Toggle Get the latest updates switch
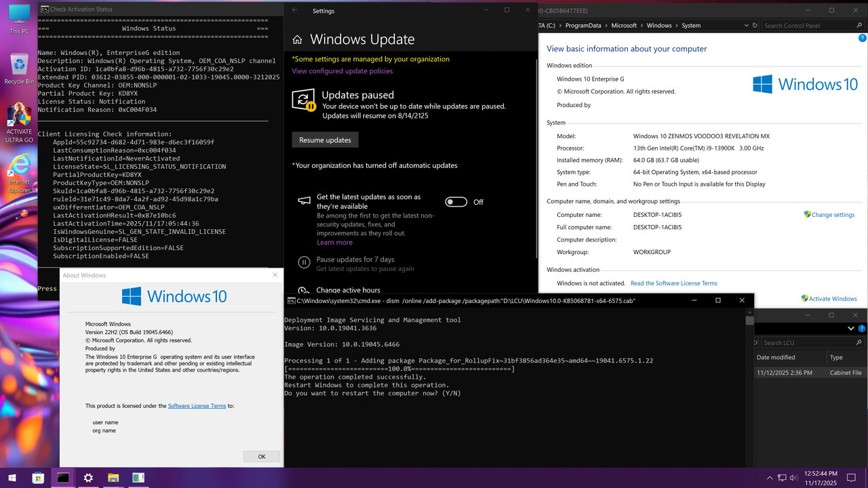The image size is (868, 488). pyautogui.click(x=456, y=202)
